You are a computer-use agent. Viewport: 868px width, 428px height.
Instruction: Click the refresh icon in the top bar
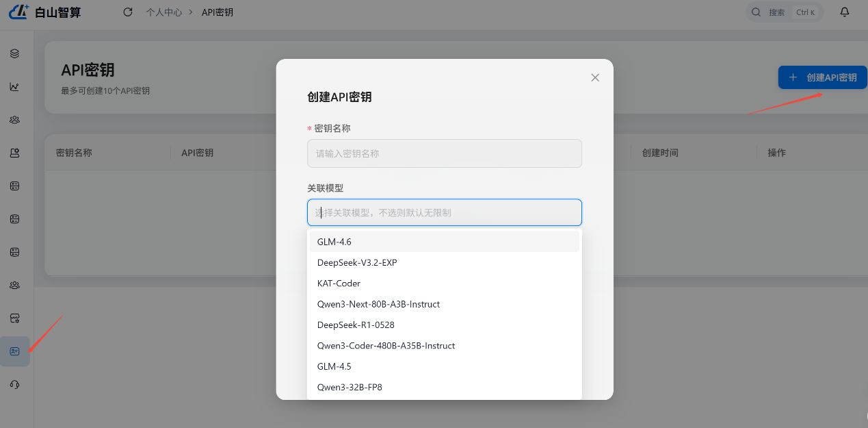[128, 12]
